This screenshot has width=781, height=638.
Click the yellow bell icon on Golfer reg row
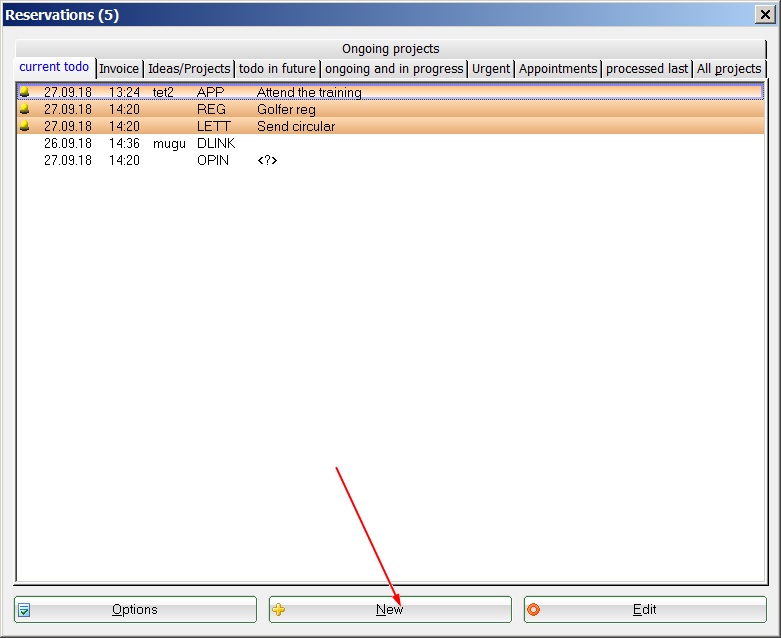coord(24,109)
